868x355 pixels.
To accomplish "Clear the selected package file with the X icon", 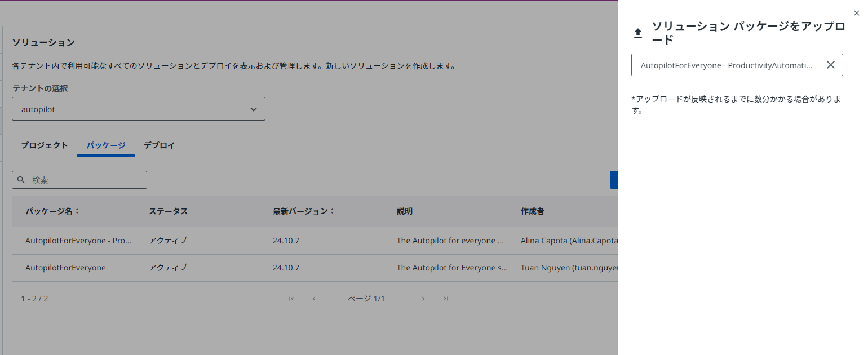I will tap(831, 65).
